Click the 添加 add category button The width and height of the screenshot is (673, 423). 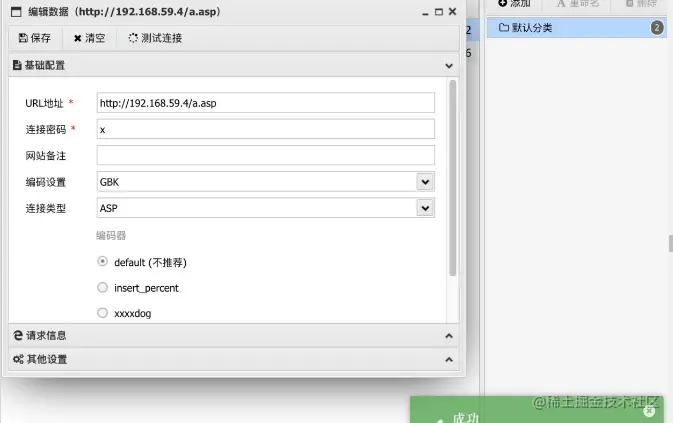pyautogui.click(x=514, y=3)
